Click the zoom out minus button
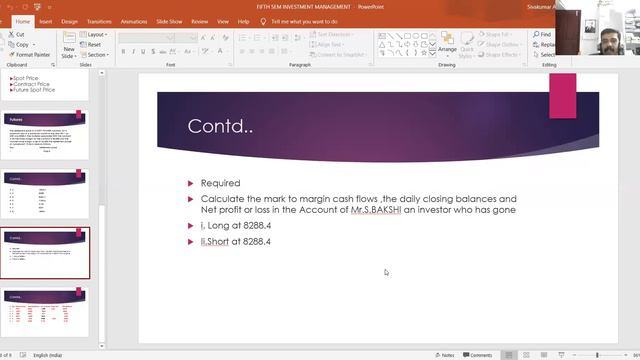Viewport: 640px width, 360px height. 574,355
